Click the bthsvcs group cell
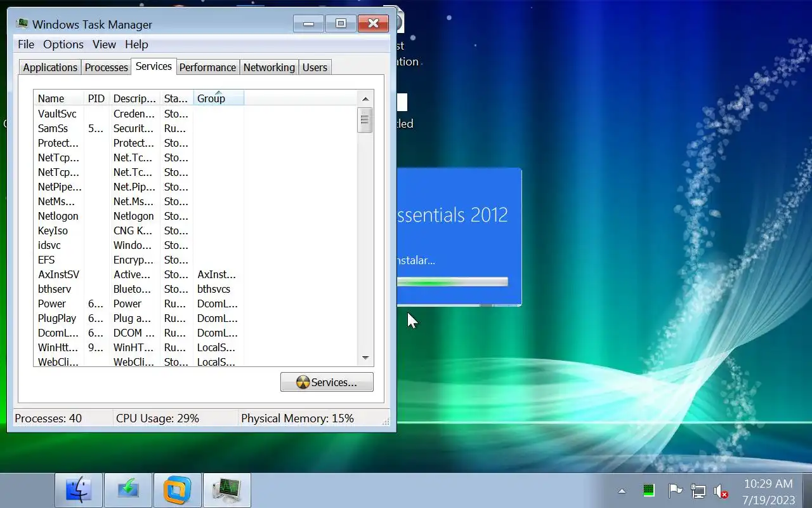The image size is (812, 508). coord(214,289)
